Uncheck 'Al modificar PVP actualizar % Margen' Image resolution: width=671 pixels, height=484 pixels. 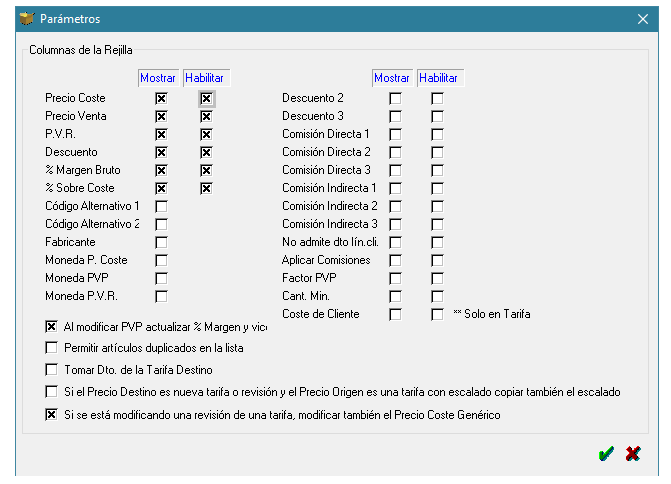pyautogui.click(x=51, y=327)
